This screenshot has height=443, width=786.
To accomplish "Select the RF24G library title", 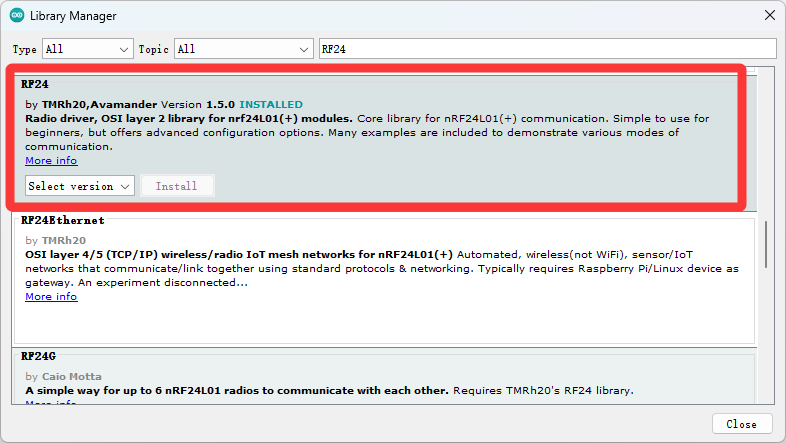I will click(38, 356).
